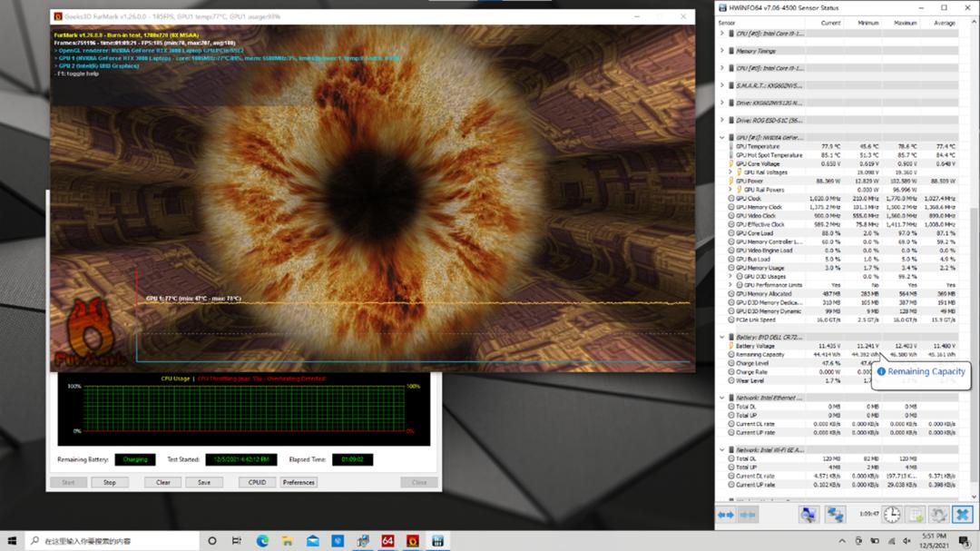Expand the Memory Timings sensor group
Screen dimensions: 980x551
(x=722, y=51)
